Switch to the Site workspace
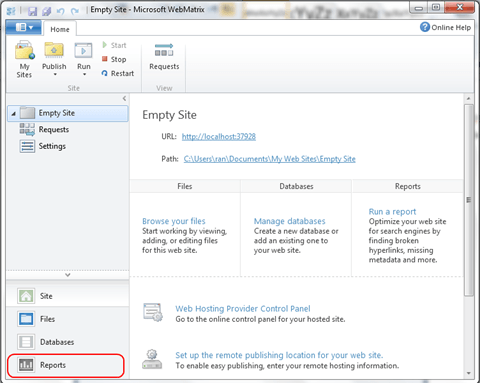480x383 pixels. pos(68,296)
